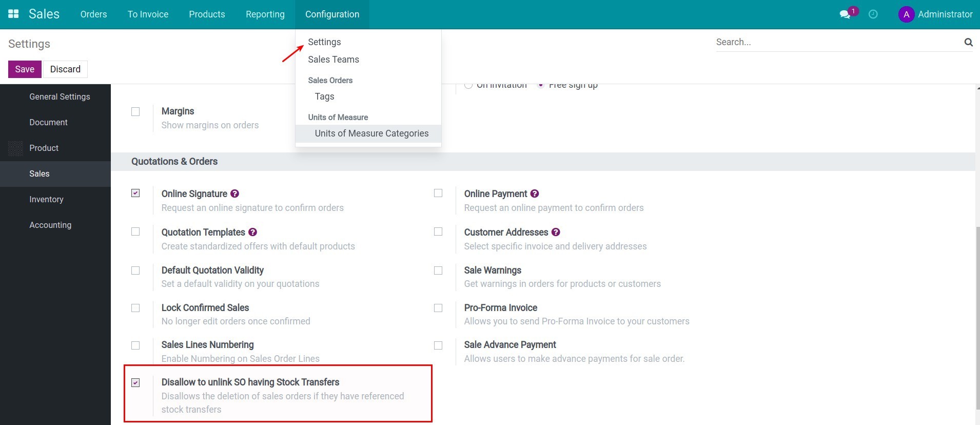This screenshot has width=980, height=425.
Task: Select the On invitation radio button
Action: coord(468,84)
